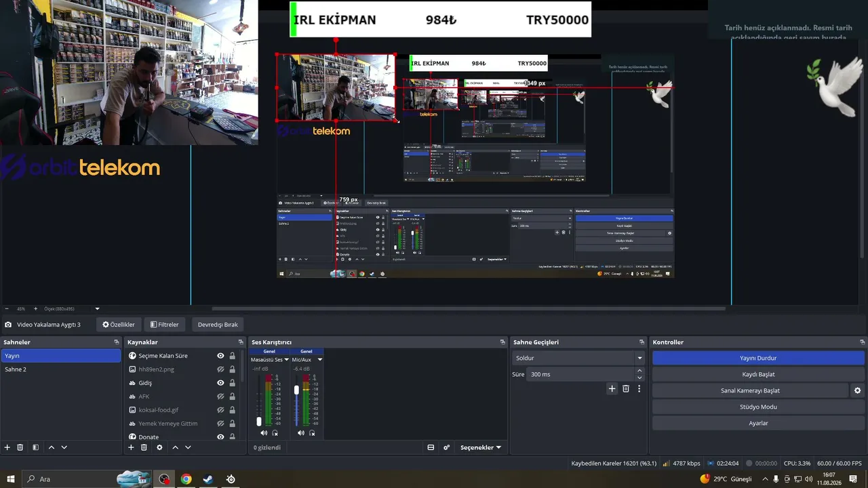Add a scene transition with plus icon
The height and width of the screenshot is (488, 868).
(x=612, y=389)
